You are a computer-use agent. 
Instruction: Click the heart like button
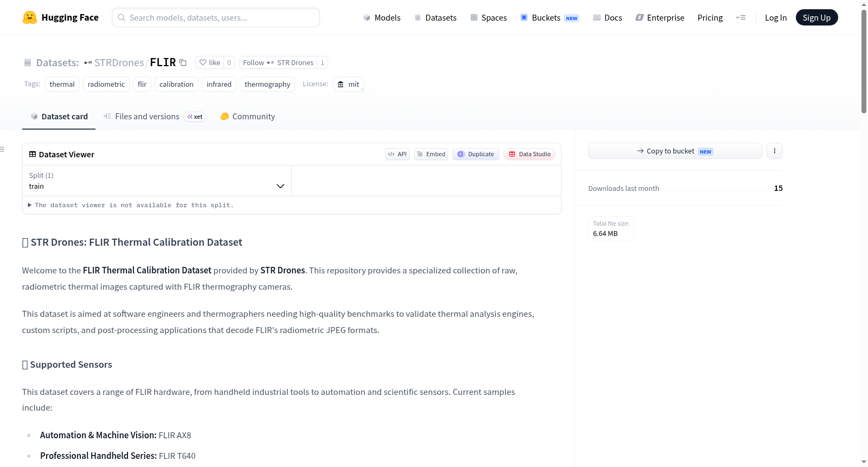click(x=209, y=62)
